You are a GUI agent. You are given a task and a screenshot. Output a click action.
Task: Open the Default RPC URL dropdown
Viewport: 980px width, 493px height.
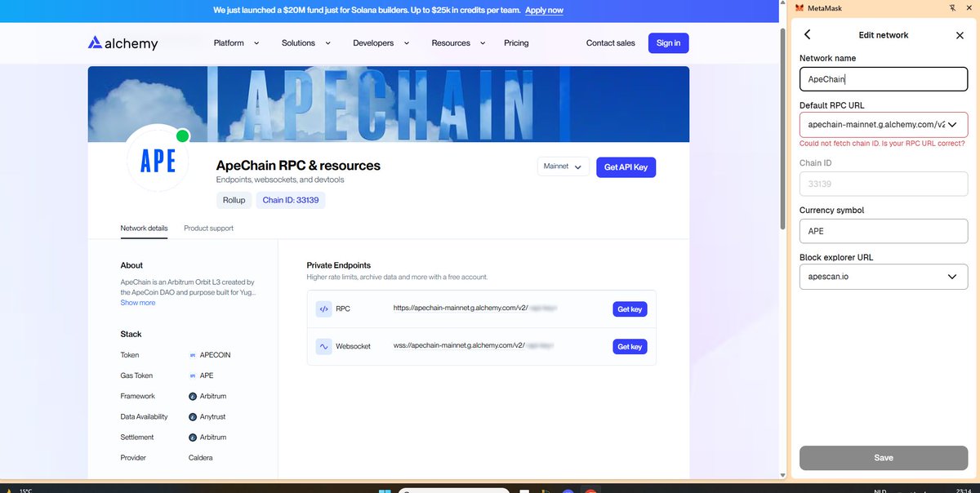[x=884, y=125]
